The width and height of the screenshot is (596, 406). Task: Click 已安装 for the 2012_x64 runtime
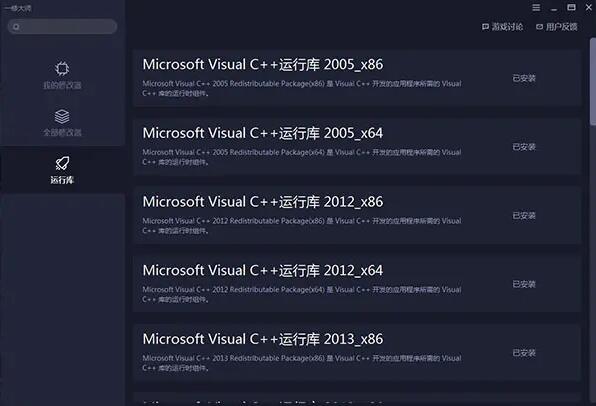tap(524, 284)
